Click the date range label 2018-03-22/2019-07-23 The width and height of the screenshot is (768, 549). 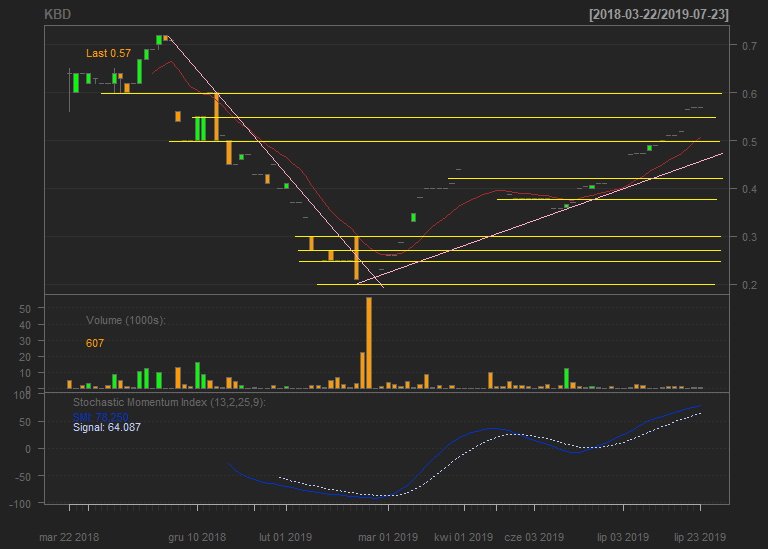click(659, 14)
